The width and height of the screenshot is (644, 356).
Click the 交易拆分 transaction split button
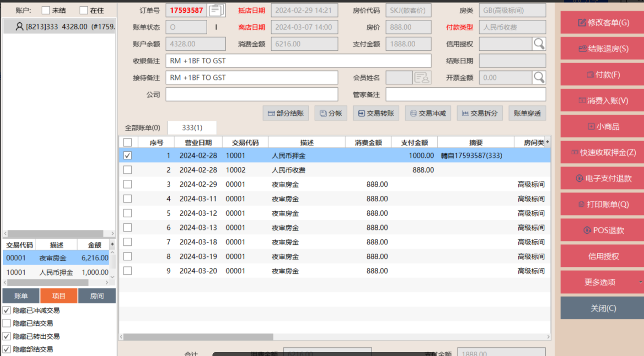click(x=480, y=113)
